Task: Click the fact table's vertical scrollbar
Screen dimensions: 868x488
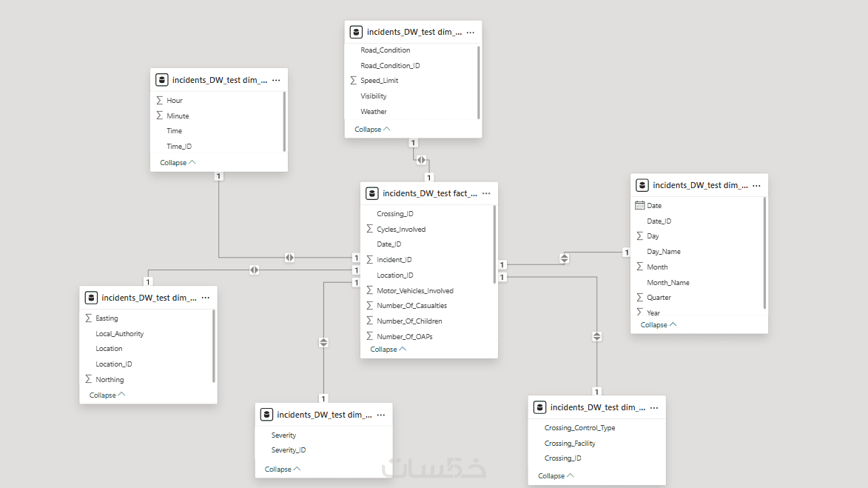Action: point(494,244)
